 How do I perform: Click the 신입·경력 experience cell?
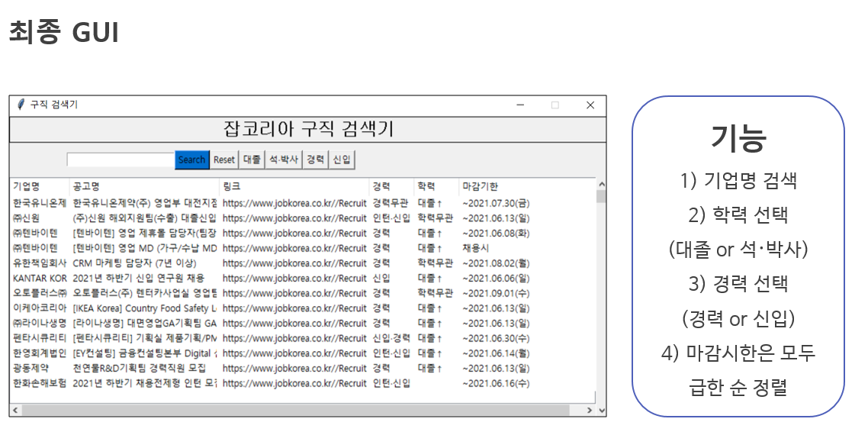(391, 338)
